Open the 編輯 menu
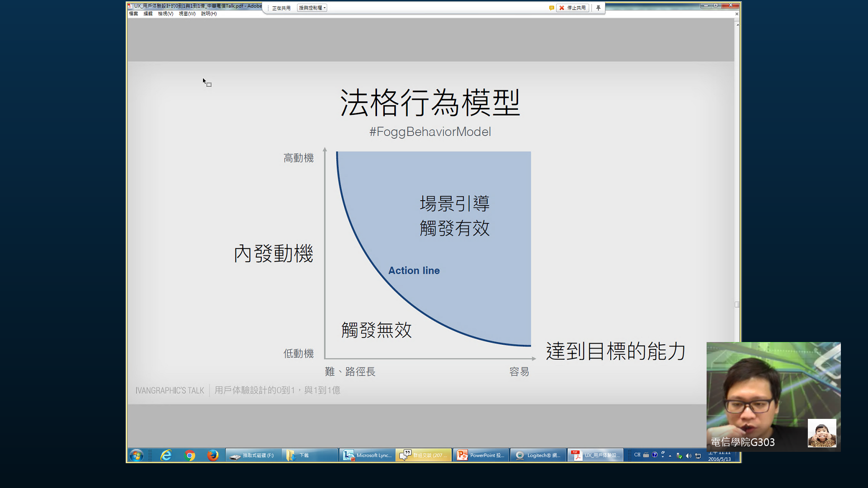 click(x=148, y=14)
